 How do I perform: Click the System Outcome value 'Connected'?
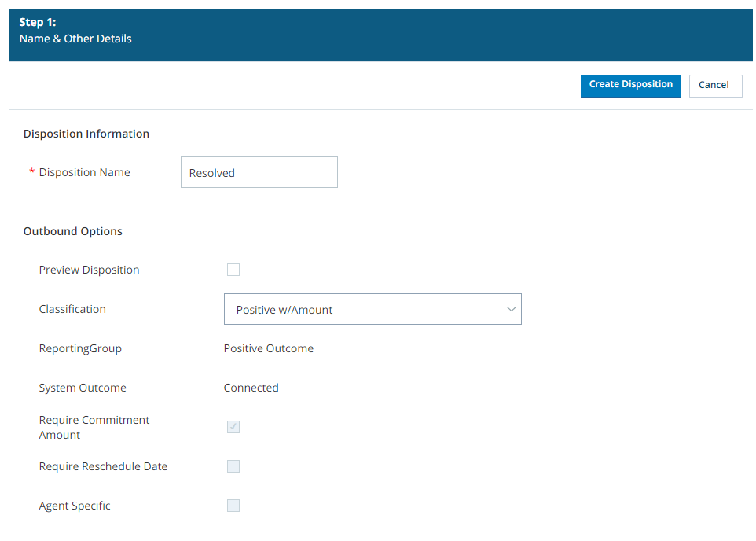[x=251, y=387]
